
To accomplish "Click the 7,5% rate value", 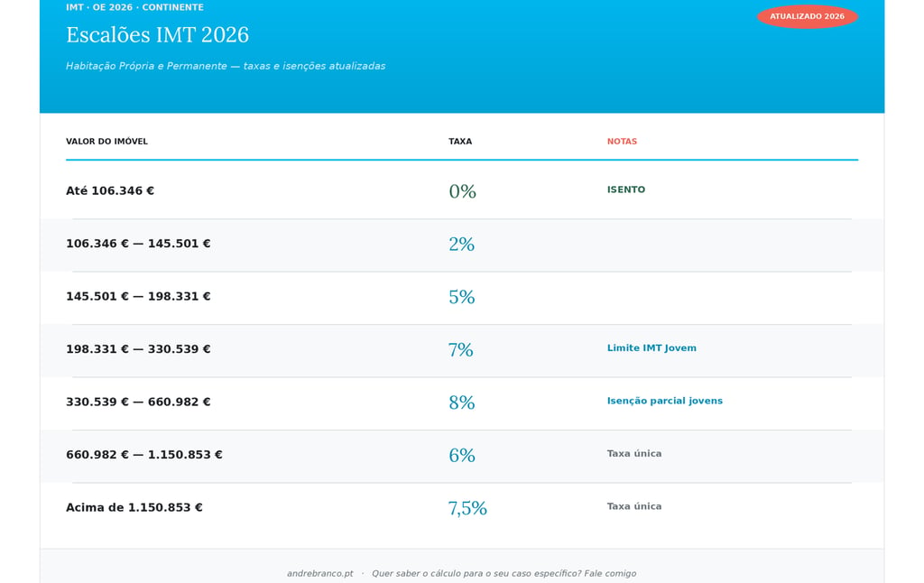I will tap(467, 508).
